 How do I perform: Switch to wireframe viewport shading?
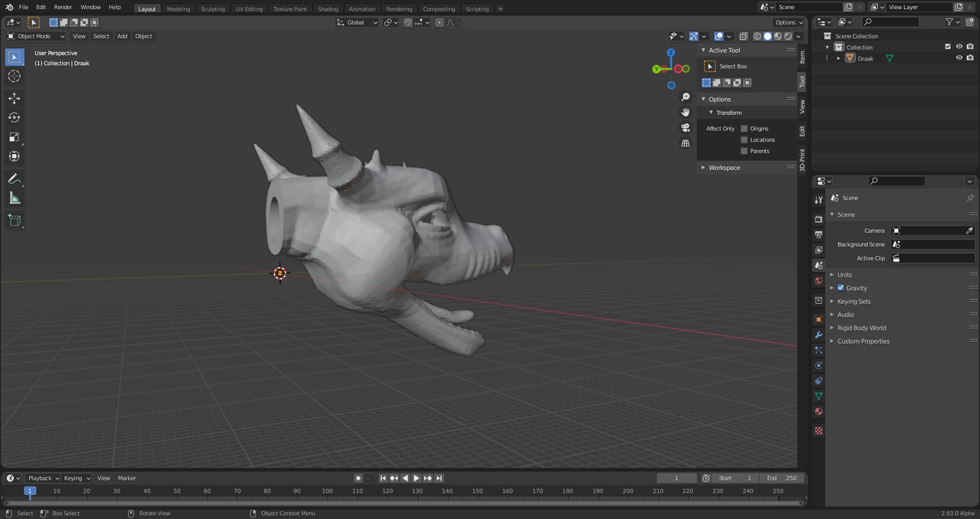(757, 36)
